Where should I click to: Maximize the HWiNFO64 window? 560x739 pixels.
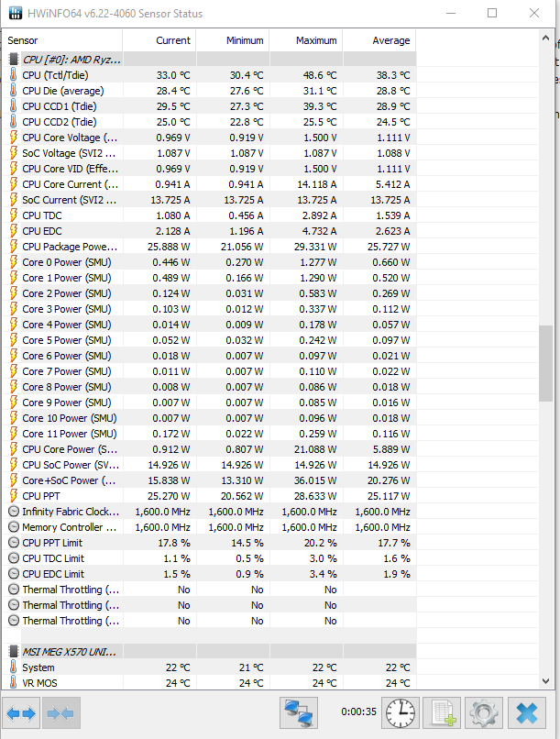click(492, 13)
